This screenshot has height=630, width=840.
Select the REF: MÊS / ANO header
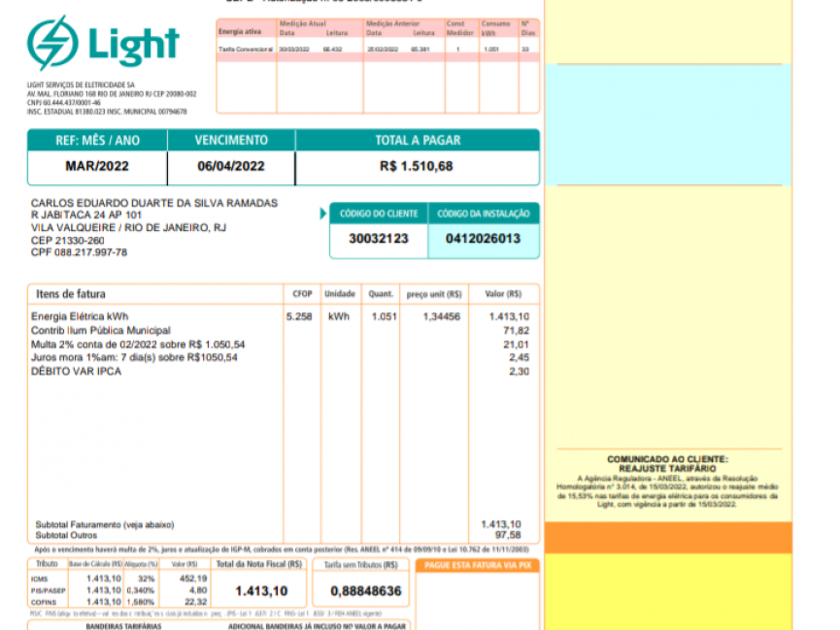pyautogui.click(x=97, y=141)
